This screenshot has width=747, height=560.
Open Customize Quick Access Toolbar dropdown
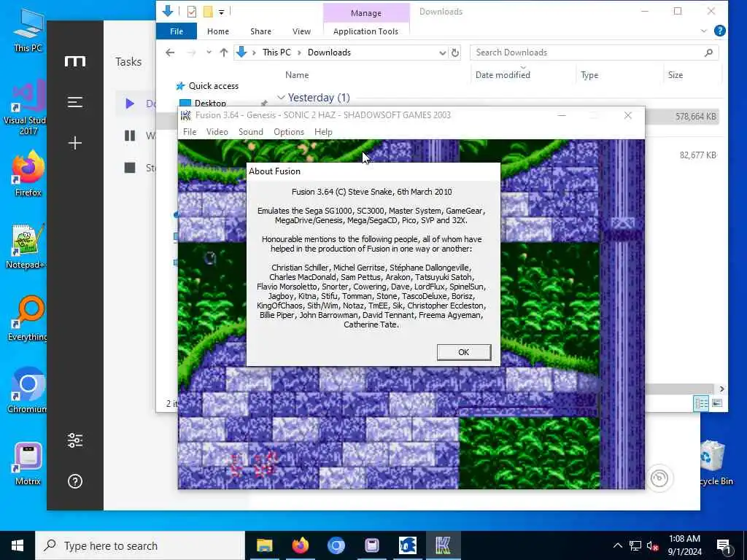(x=222, y=12)
